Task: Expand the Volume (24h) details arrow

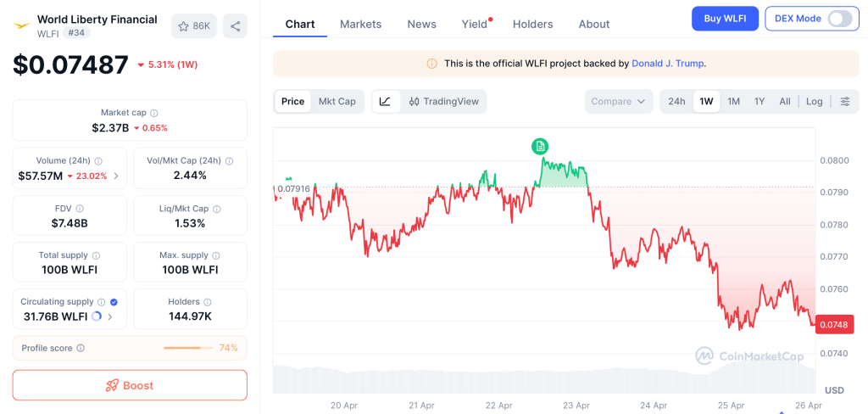Action: click(116, 176)
